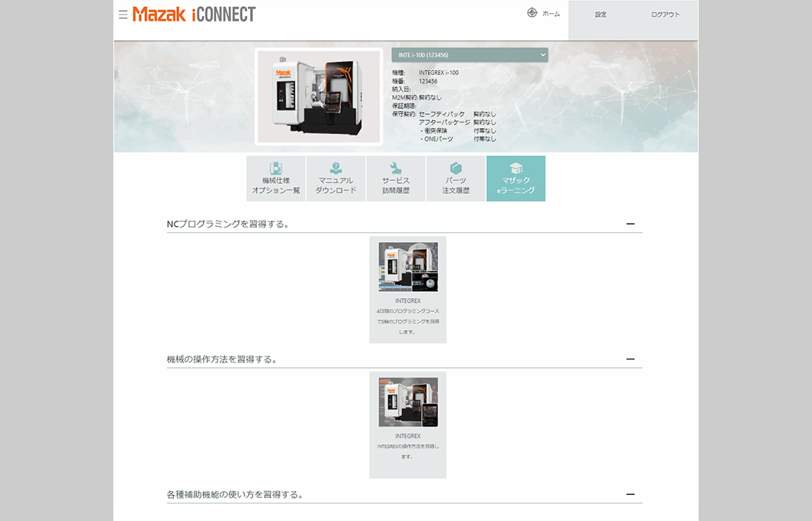The height and width of the screenshot is (521, 812).
Task: Open the INTE i-100 (123456) machine dropdown
Action: (470, 54)
